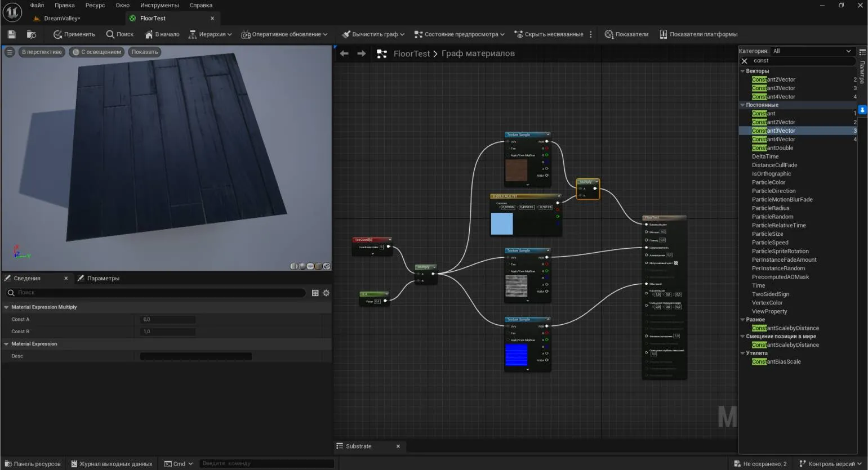Image resolution: width=868 pixels, height=470 pixels.
Task: Click the Панель ресурсов button
Action: pos(33,464)
